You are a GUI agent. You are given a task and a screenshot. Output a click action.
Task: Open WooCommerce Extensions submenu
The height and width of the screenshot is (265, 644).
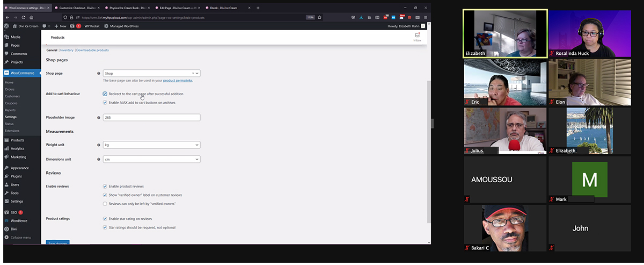[x=12, y=131]
